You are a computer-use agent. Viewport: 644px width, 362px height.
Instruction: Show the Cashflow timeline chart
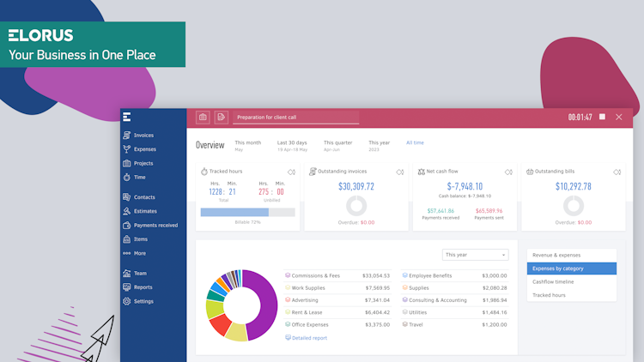[572, 282]
